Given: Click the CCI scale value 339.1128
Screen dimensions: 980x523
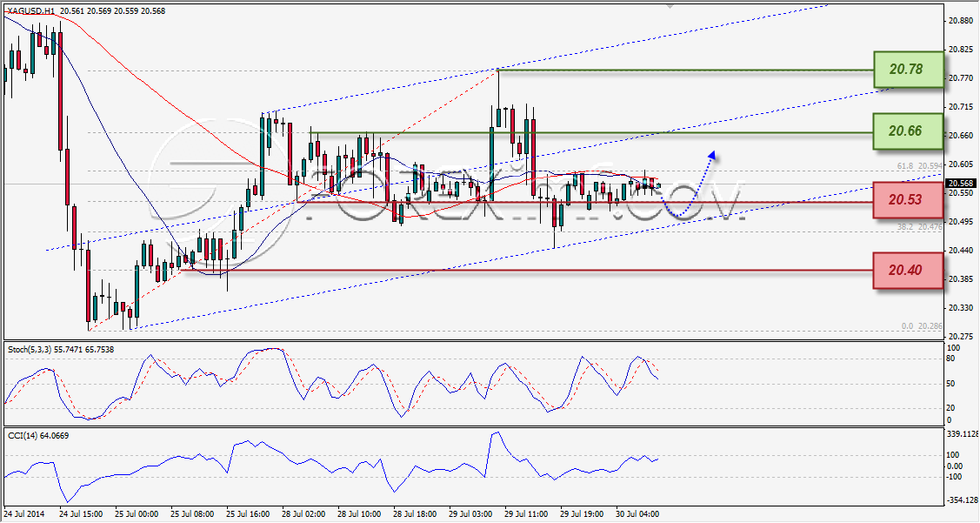Looking at the screenshot, I should [x=963, y=433].
